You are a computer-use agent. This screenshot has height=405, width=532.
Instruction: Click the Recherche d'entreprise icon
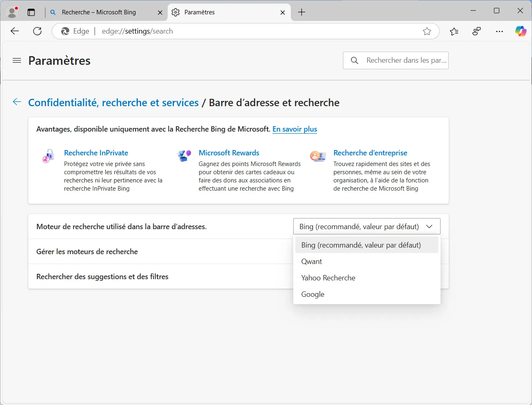318,156
